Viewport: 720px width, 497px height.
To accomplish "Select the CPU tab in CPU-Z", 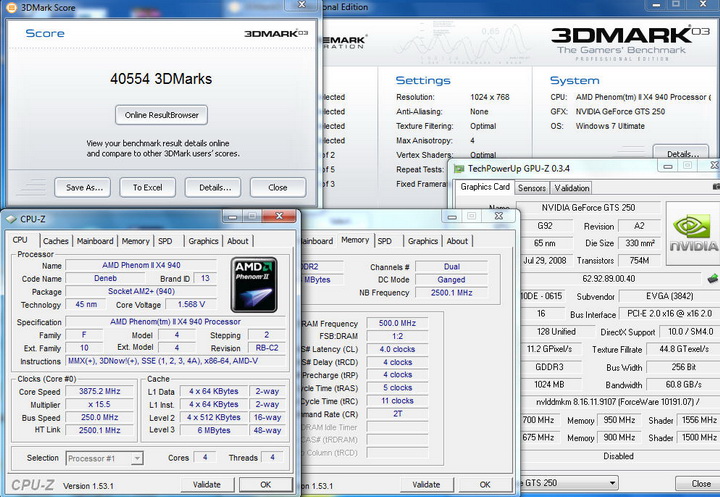I will [20, 240].
